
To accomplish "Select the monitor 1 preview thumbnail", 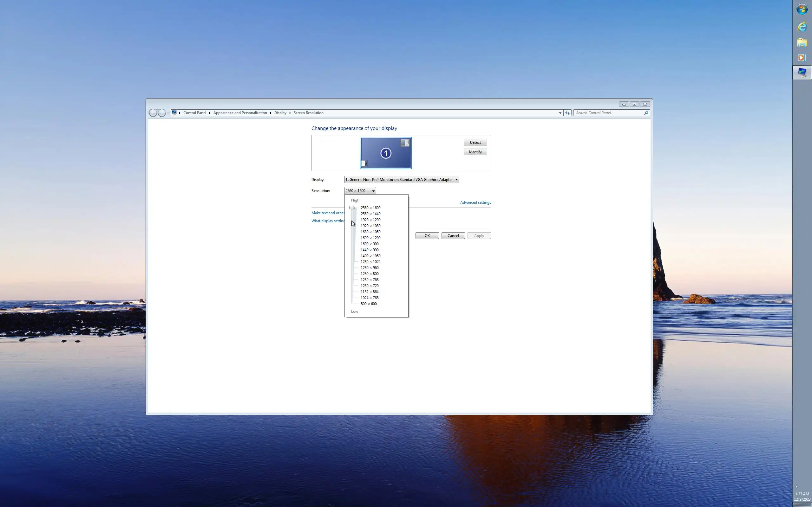I will tap(385, 153).
